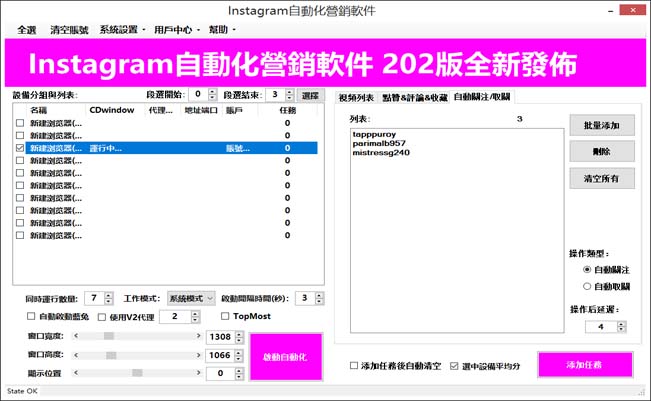This screenshot has width=651, height=401.
Task: Uncheck the highlighted 運行中 row checkbox
Action: (x=20, y=148)
